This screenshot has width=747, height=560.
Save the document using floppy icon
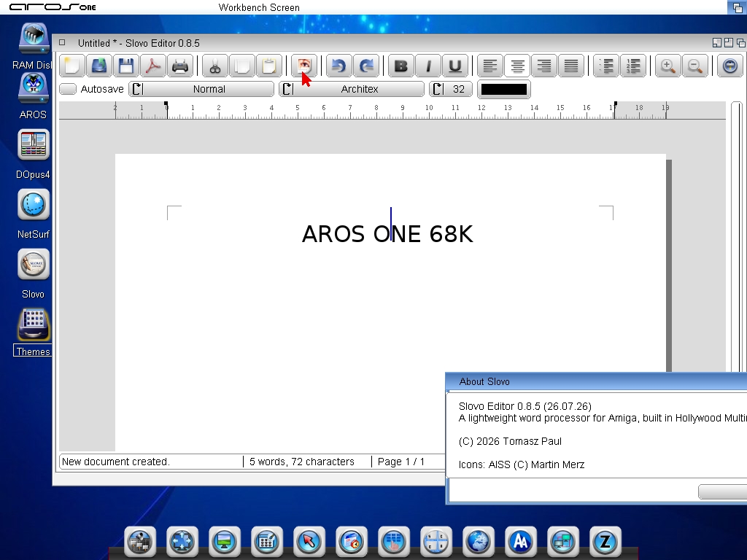(x=126, y=66)
